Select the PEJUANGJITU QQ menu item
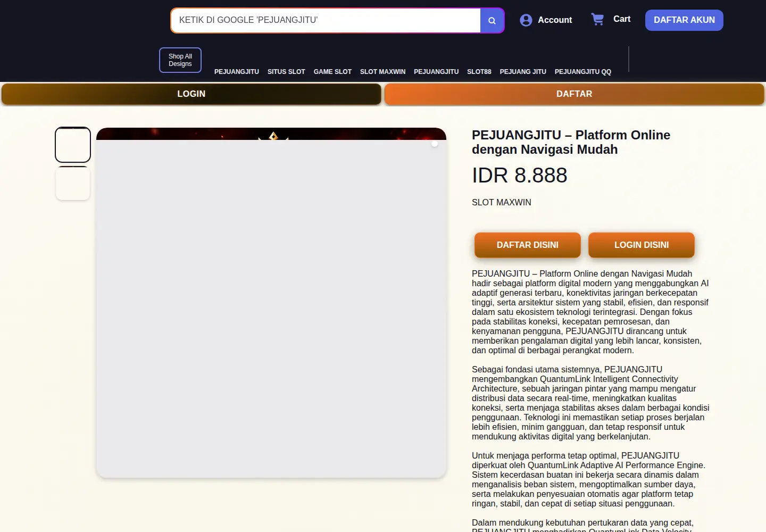This screenshot has height=532, width=766. (x=583, y=72)
